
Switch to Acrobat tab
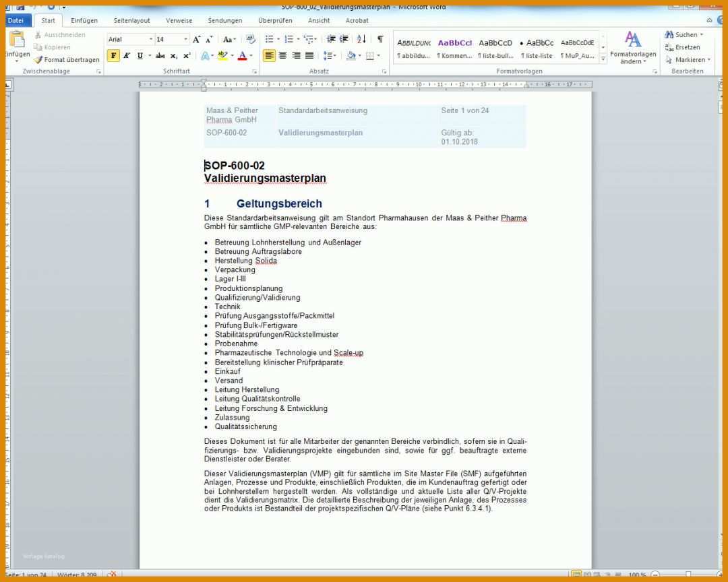pos(357,20)
